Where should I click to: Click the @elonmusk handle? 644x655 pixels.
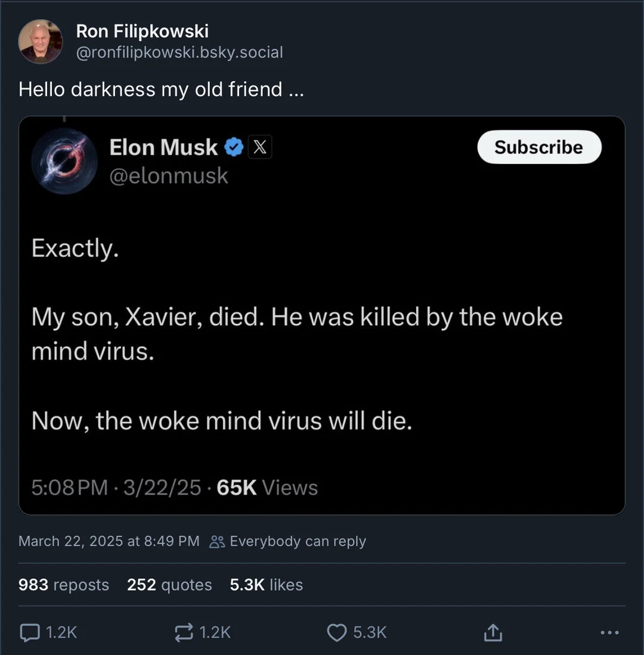pos(169,175)
